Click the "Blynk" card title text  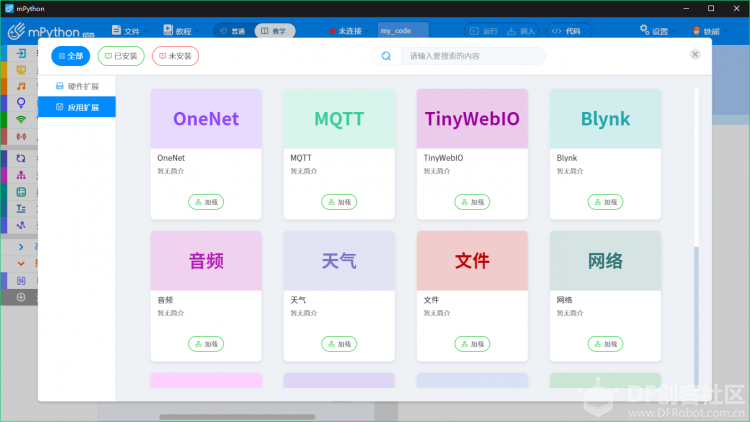click(567, 158)
